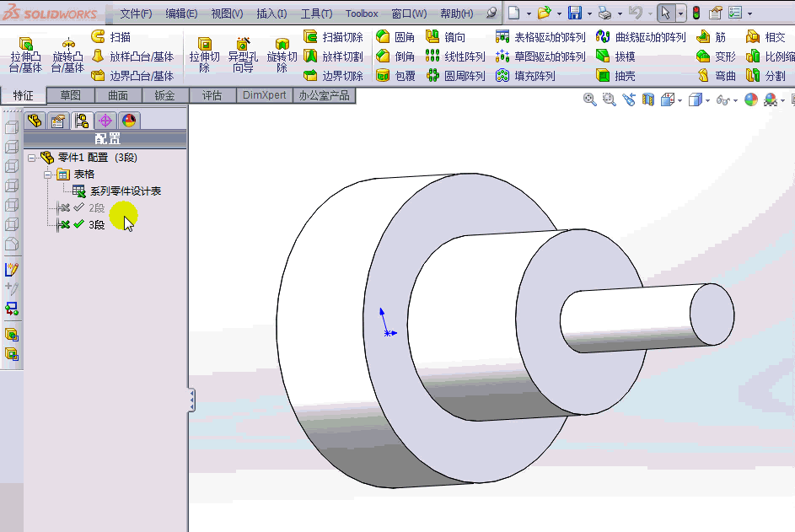Select the Lofted Boss/Base (放样凸台/基体) tool
This screenshot has height=532, width=795.
point(132,56)
